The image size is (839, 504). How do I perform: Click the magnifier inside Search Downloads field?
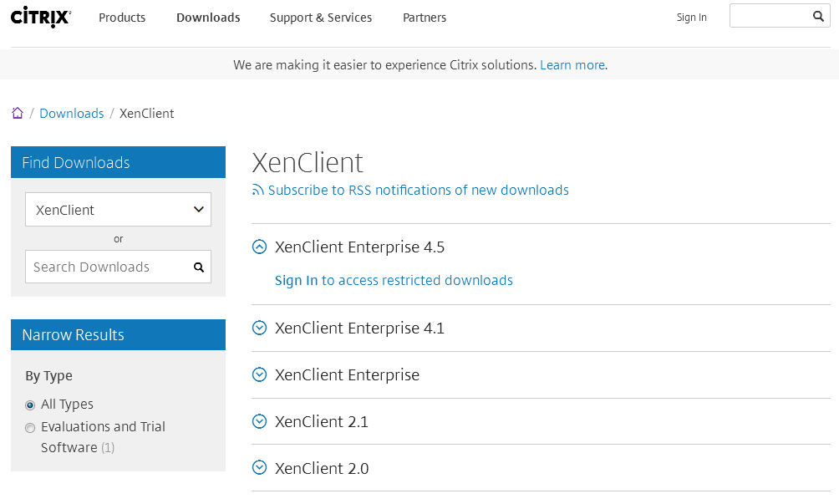[199, 267]
